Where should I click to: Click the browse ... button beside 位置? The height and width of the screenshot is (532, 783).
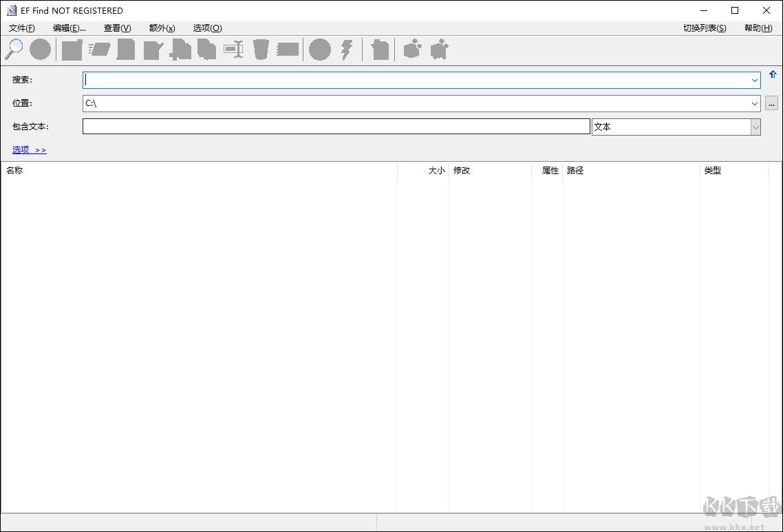[x=771, y=104]
